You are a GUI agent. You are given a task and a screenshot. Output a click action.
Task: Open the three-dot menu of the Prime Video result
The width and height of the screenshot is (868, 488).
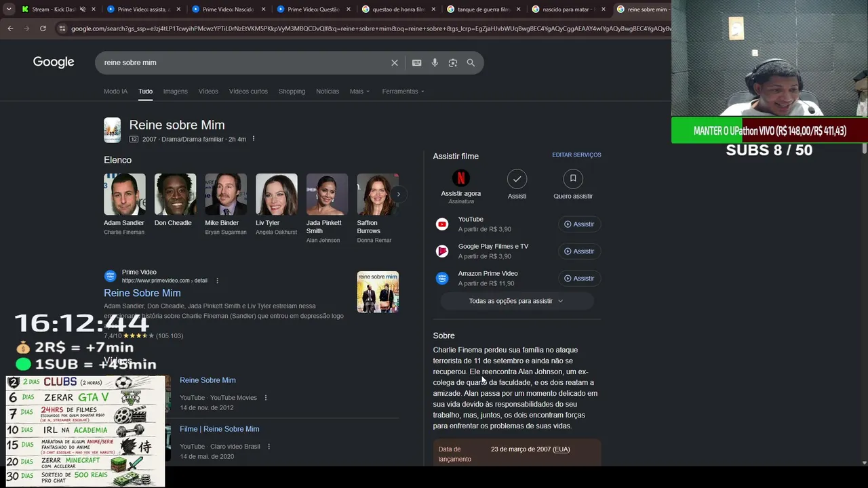[x=217, y=281]
